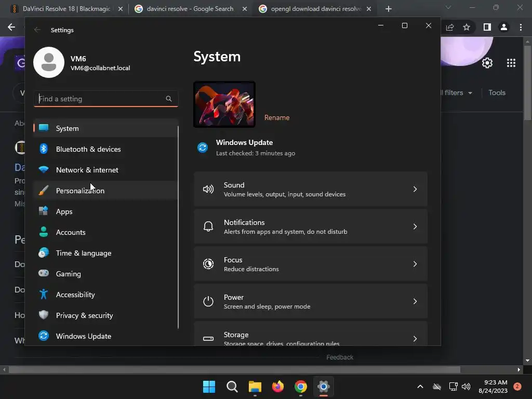Click Feedback link on Google page
Image resolution: width=532 pixels, height=399 pixels.
340,357
